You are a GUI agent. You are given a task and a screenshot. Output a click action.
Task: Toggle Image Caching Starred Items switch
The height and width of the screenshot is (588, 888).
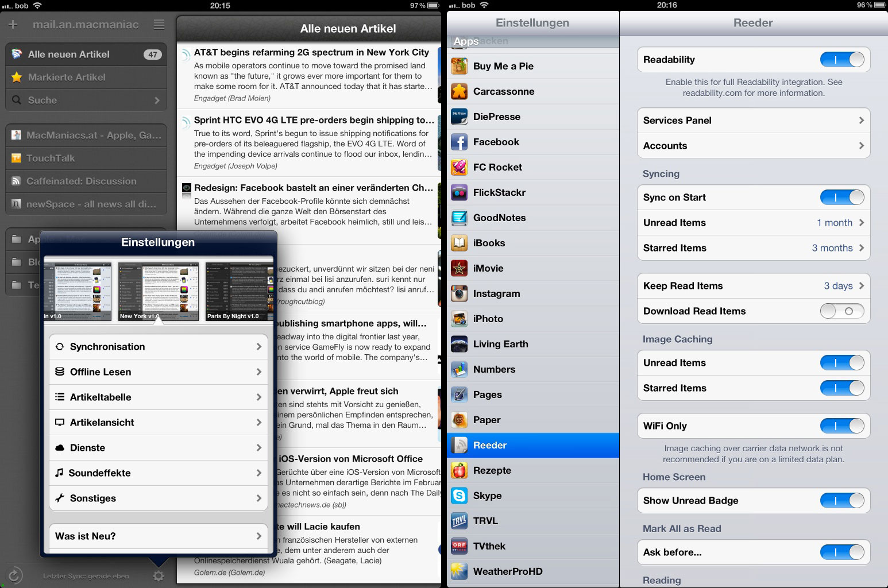point(842,388)
